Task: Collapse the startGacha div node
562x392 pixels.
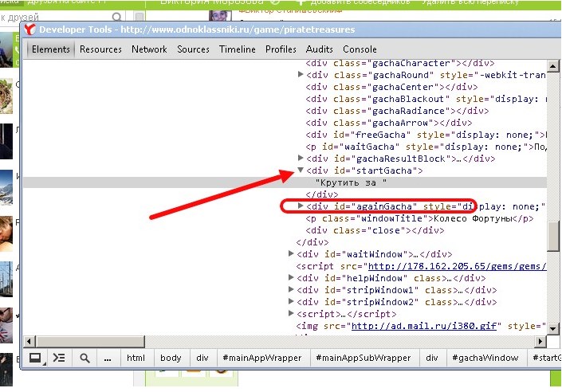Action: pos(301,170)
